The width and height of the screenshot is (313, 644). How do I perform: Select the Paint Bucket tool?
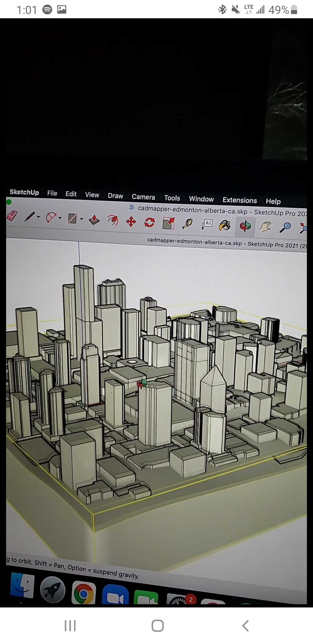coord(225,225)
